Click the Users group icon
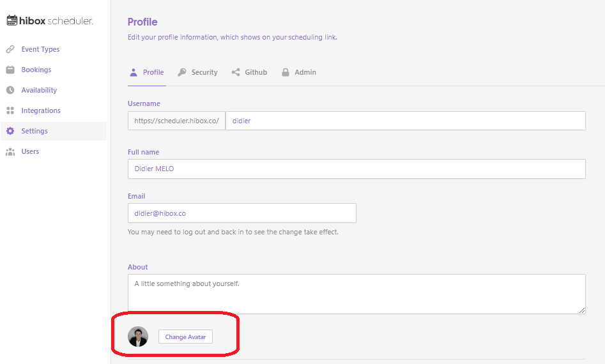The image size is (605, 364). click(10, 151)
